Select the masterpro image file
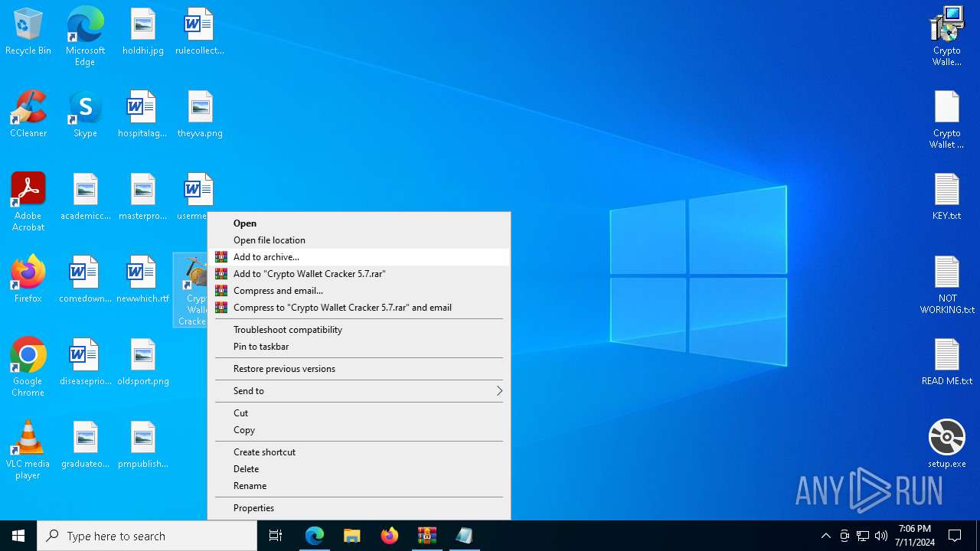This screenshot has width=980, height=551. [x=142, y=197]
